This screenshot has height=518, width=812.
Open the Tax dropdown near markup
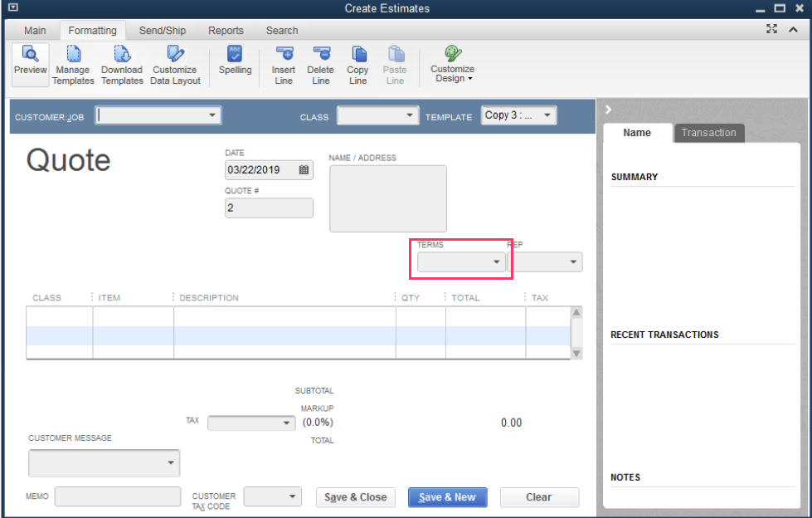(x=286, y=423)
